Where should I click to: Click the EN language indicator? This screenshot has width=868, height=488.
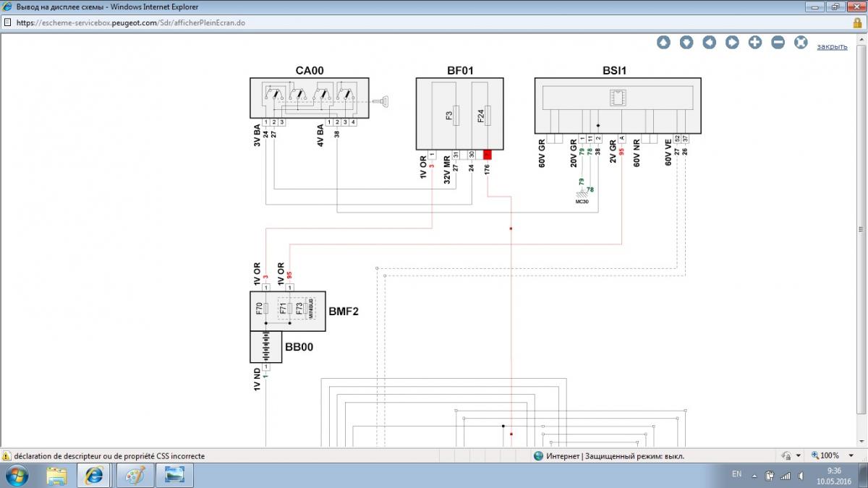736,474
